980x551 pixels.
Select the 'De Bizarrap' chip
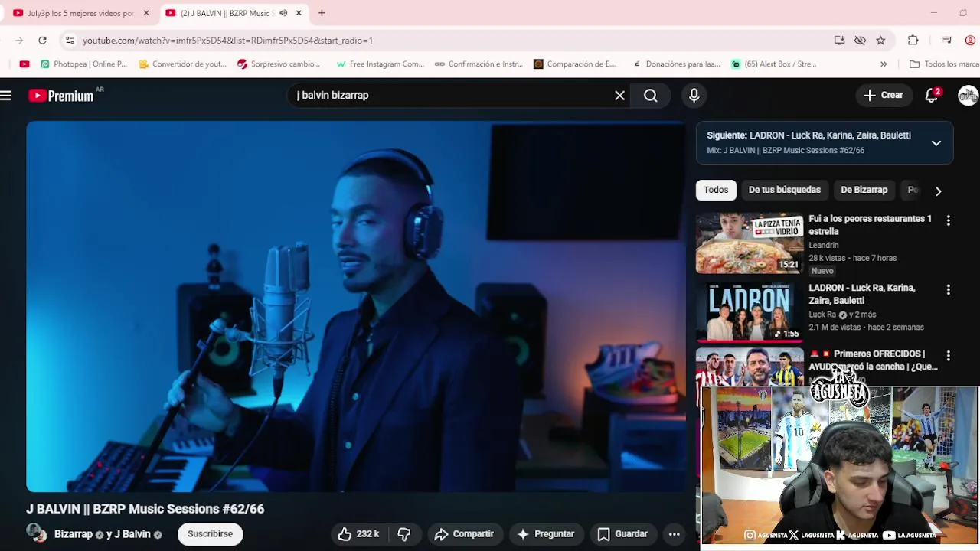tap(864, 190)
